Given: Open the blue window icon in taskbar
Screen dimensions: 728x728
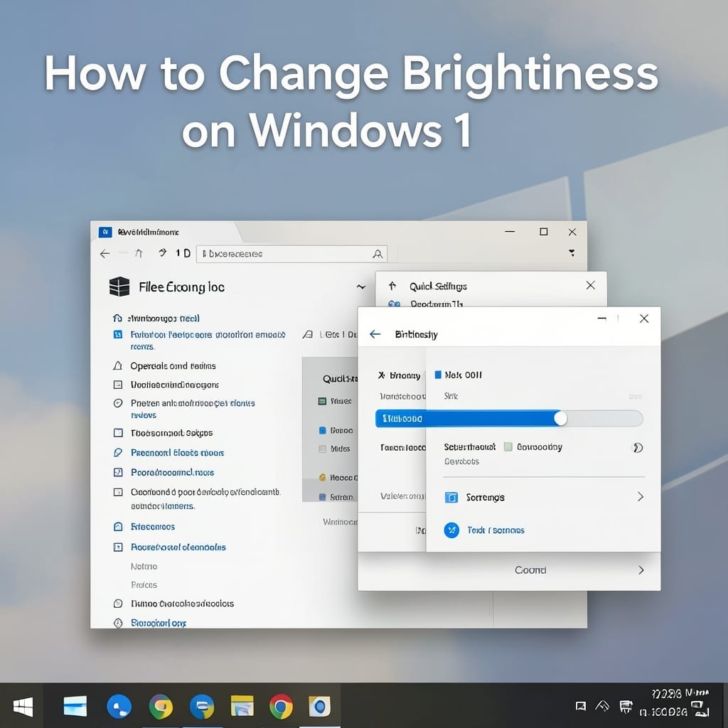Looking at the screenshot, I should pyautogui.click(x=75, y=707).
